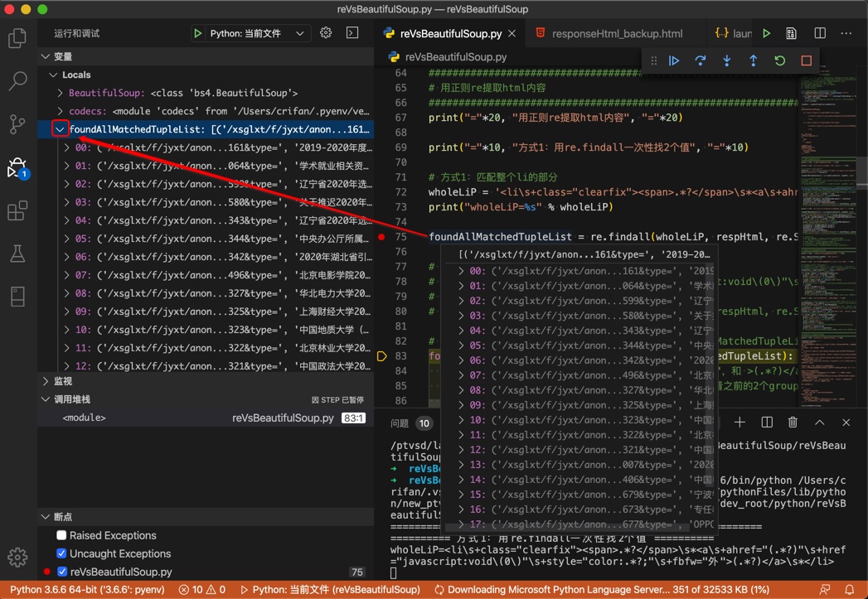Grab the debug toolbar drag handle
Screen dimensions: 868x599
[654, 60]
